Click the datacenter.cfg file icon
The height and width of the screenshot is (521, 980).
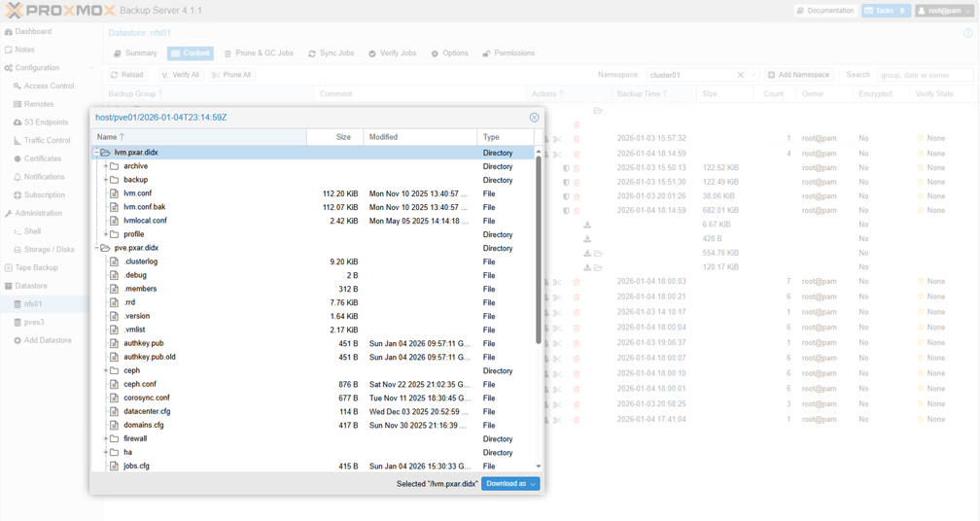114,412
